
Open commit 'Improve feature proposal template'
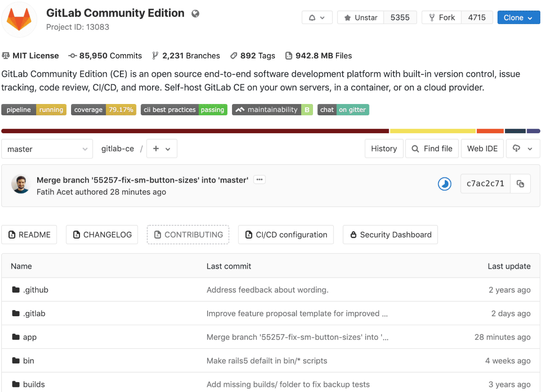pos(297,313)
